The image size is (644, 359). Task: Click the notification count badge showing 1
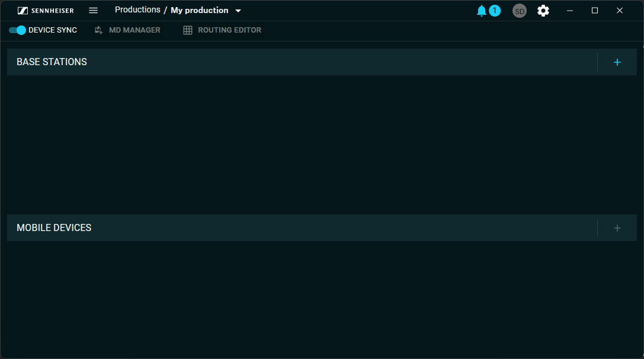[x=495, y=11]
